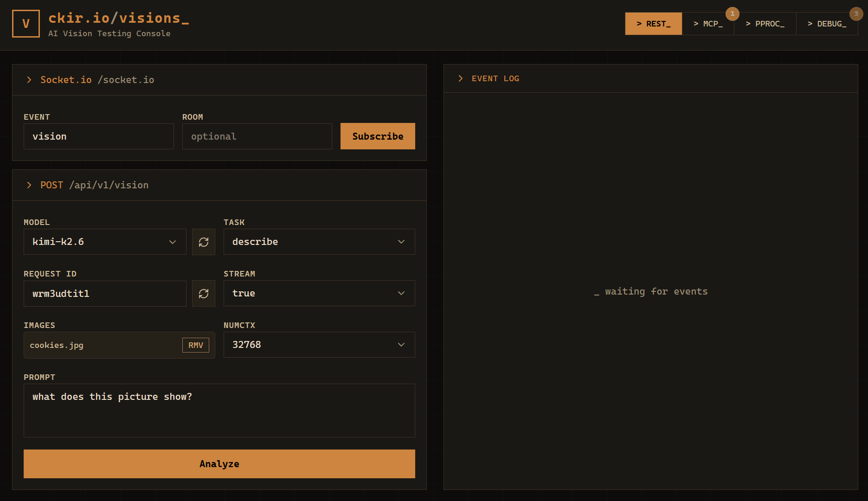Screen dimensions: 868x501
Task: Open the STREAM dropdown set to true
Action: (x=319, y=293)
